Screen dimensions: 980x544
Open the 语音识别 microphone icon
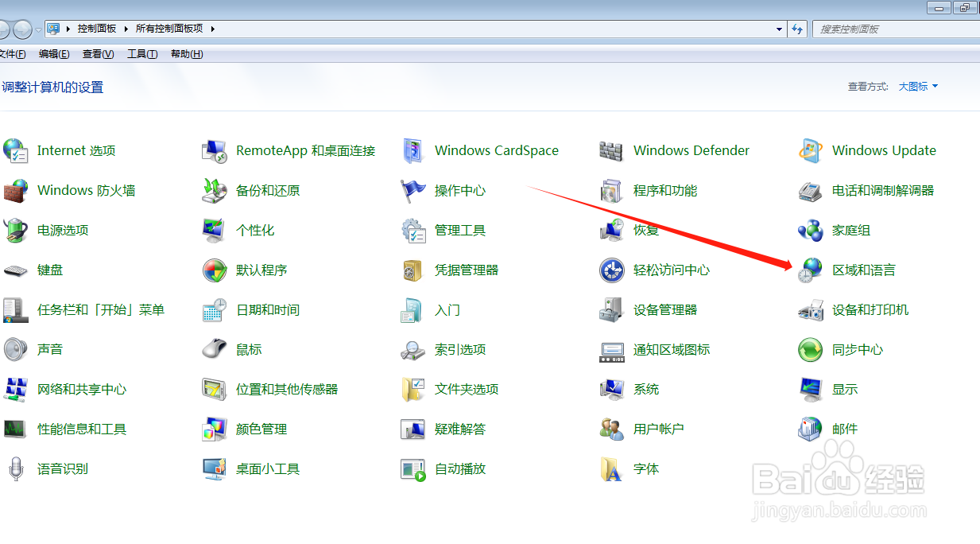[x=15, y=468]
